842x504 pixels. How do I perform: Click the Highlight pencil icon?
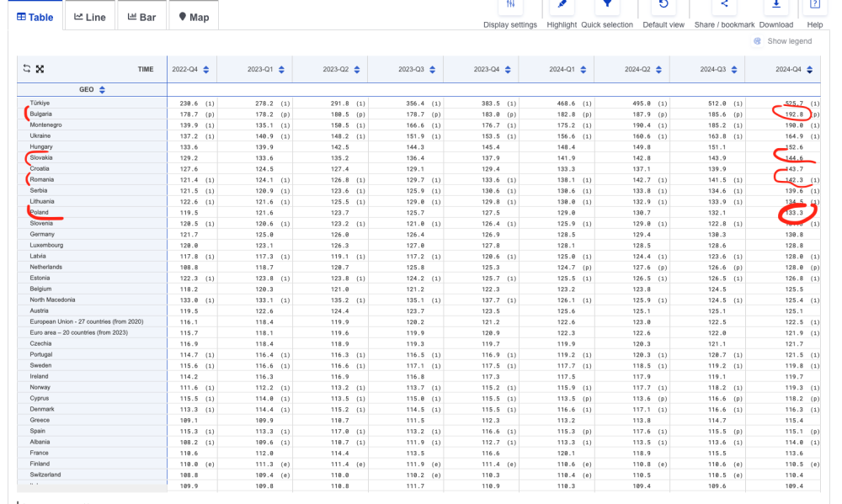point(562,6)
